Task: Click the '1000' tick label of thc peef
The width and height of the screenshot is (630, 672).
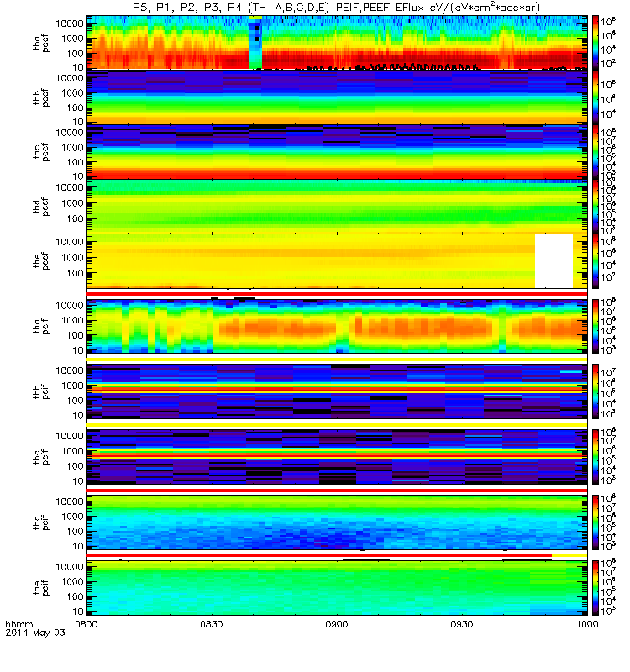Action: (73, 148)
